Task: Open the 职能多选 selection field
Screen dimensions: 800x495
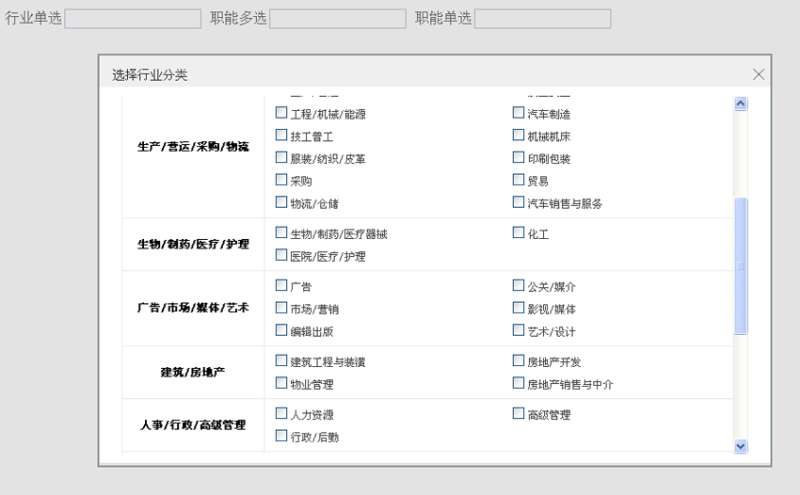Action: pos(338,19)
